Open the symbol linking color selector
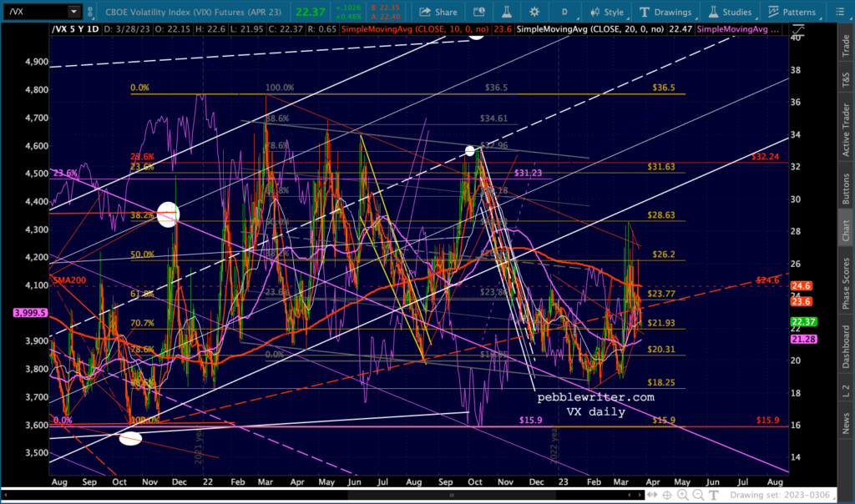Viewport: 855px width, 504px height. tap(90, 12)
